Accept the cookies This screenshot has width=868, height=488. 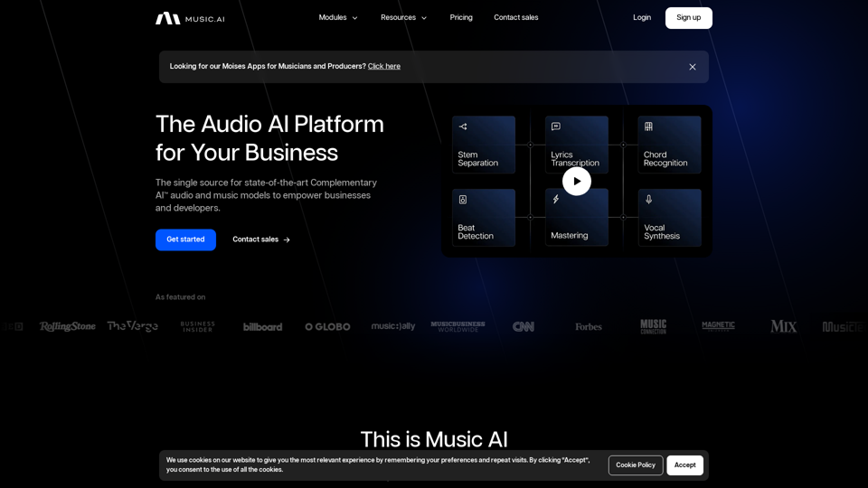(x=684, y=465)
